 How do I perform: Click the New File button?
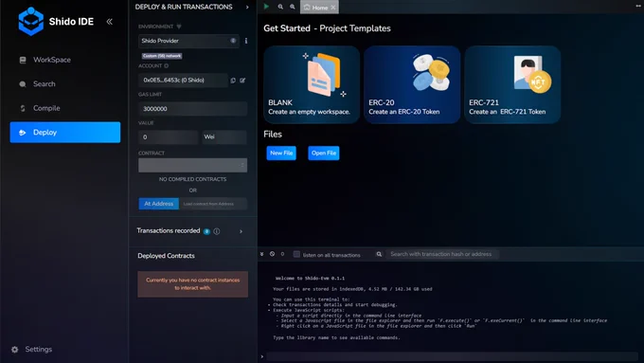pyautogui.click(x=281, y=153)
